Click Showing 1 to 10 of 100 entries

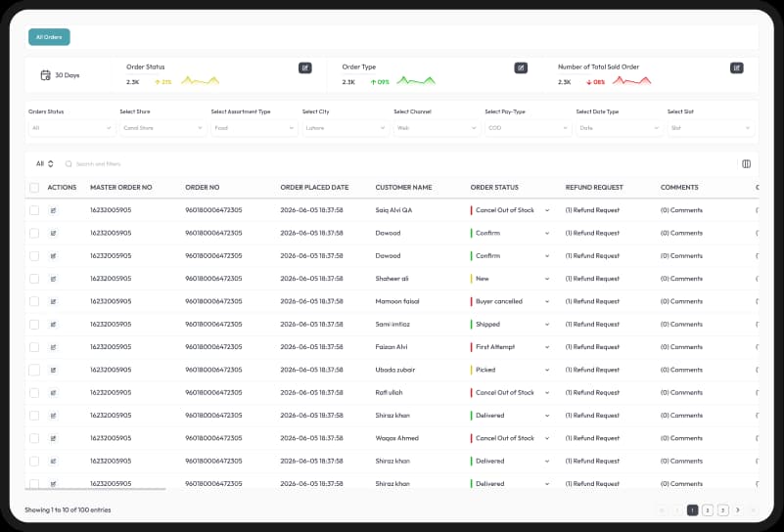(68, 510)
